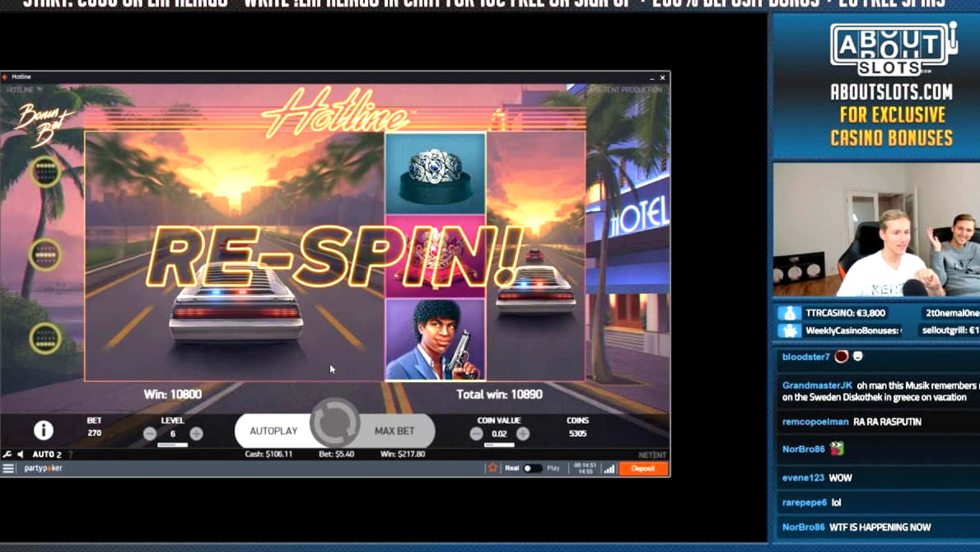The width and height of the screenshot is (980, 552).
Task: Click username bloodster7 in chat
Action: click(x=805, y=357)
